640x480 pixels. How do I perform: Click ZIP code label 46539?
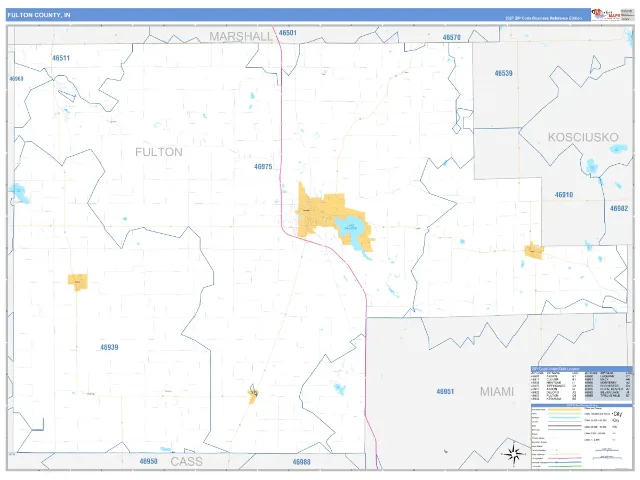pyautogui.click(x=503, y=73)
